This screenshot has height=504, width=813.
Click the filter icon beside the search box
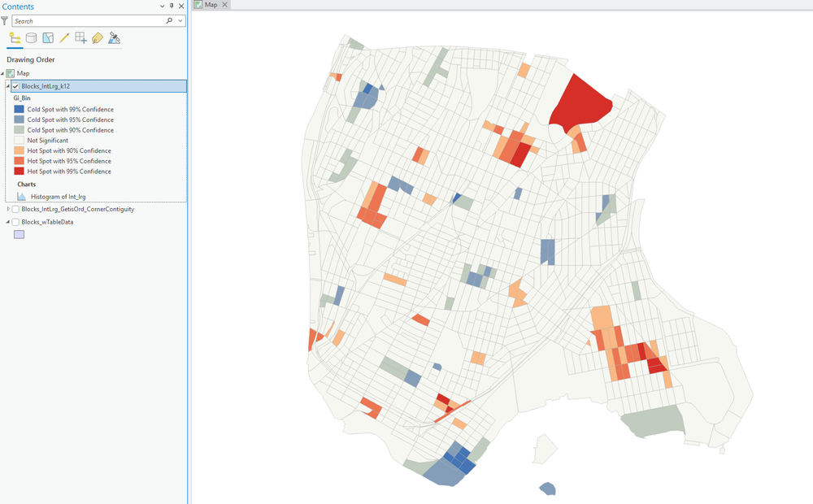[6, 20]
